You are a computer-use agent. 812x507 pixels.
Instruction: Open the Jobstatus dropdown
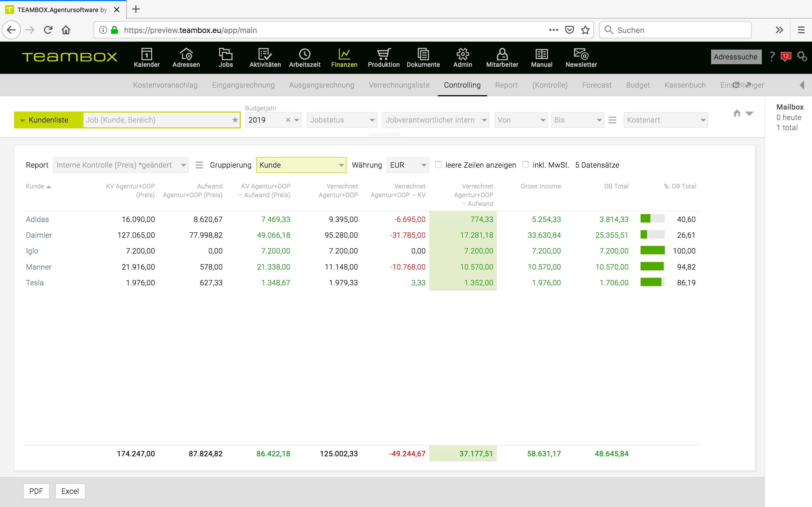tap(342, 120)
